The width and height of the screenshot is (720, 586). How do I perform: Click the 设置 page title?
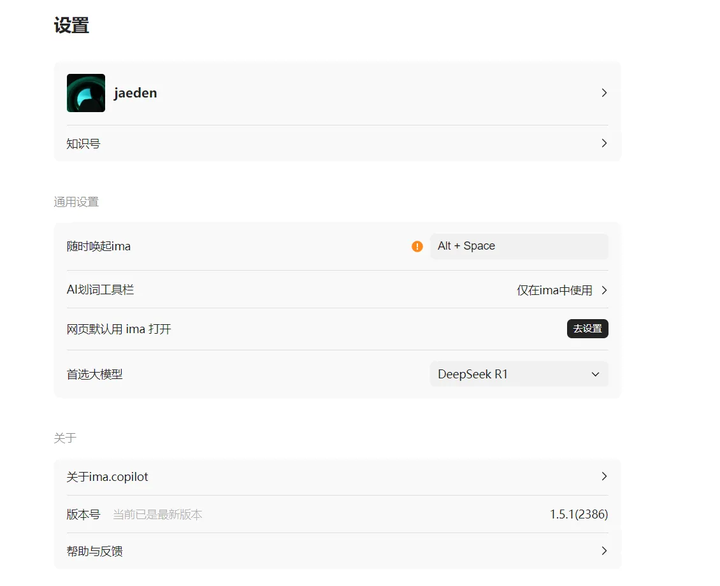71,25
